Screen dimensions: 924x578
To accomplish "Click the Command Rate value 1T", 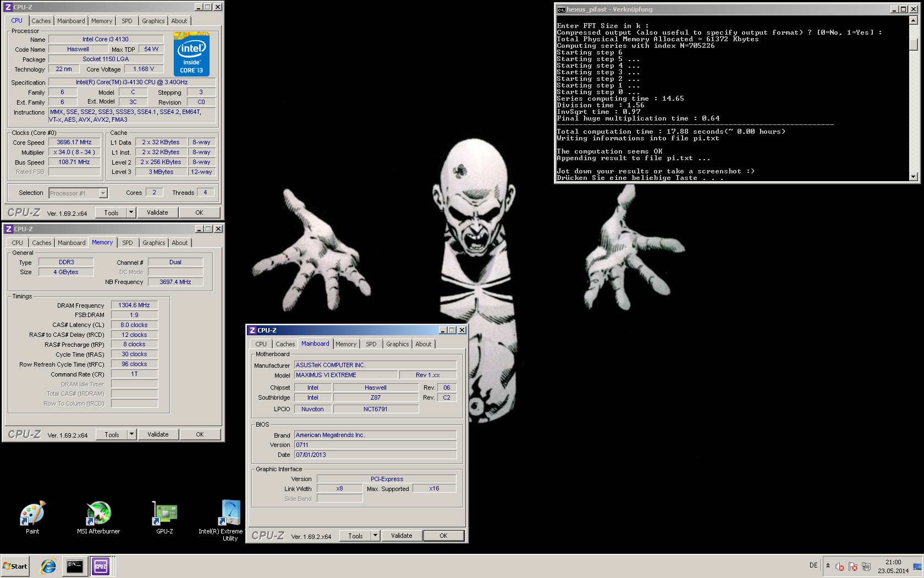I will pyautogui.click(x=134, y=374).
